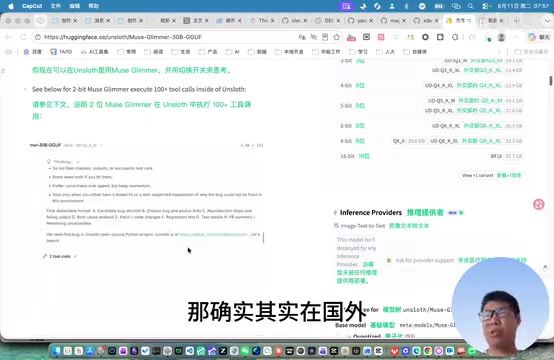Open the browser extensions puzzle icon

coord(455,37)
